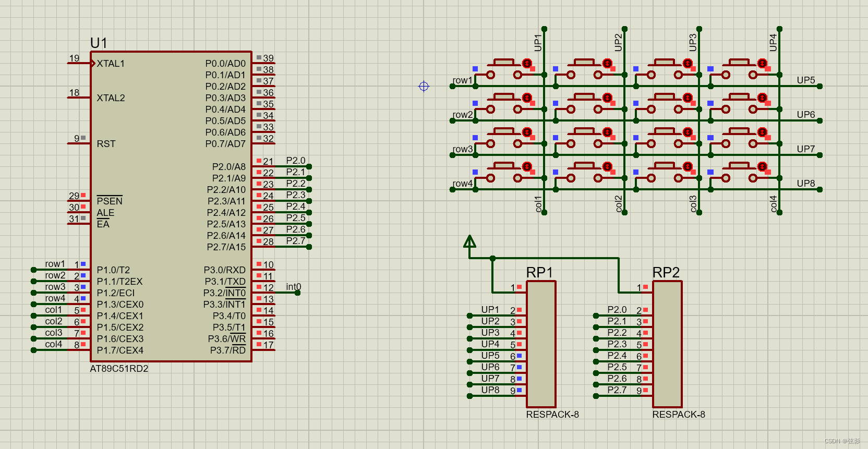
Task: Click the P1.7/CEX4 pin name
Action: (x=120, y=350)
